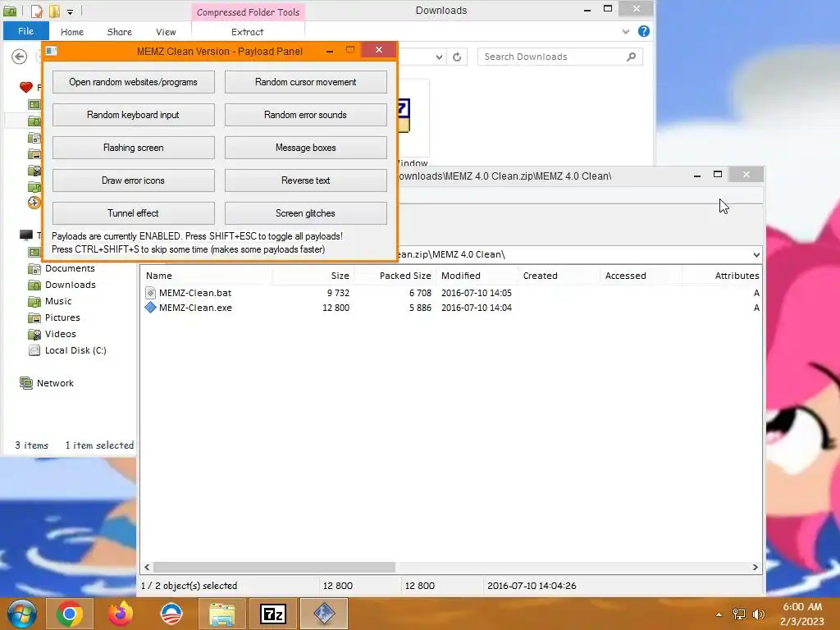Select Network in the navigation pane
The width and height of the screenshot is (840, 630).
point(55,383)
